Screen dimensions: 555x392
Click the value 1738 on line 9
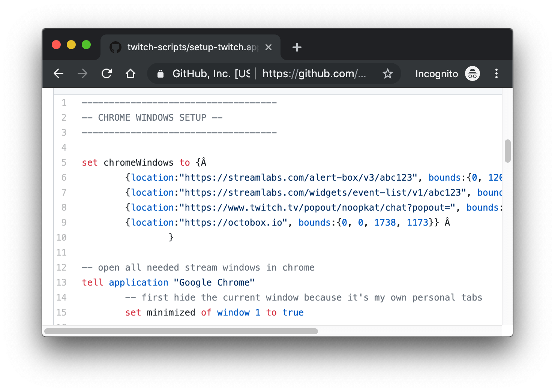pos(385,223)
